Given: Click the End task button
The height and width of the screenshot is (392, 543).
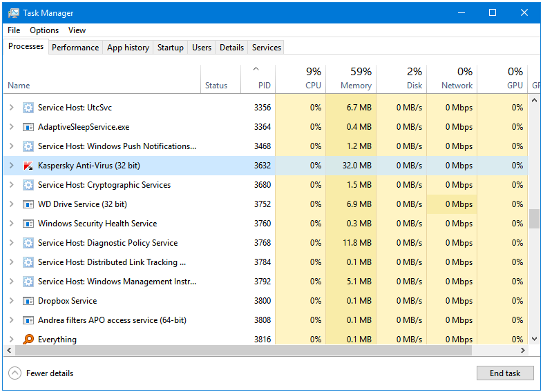Looking at the screenshot, I should click(x=505, y=373).
